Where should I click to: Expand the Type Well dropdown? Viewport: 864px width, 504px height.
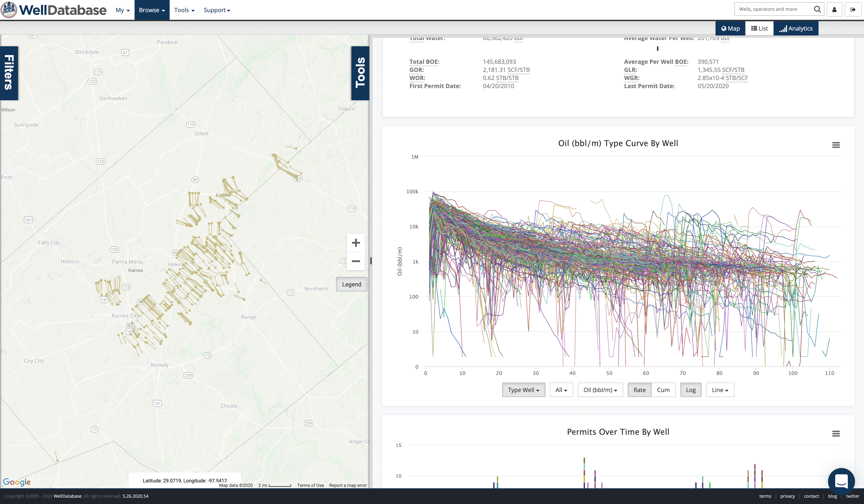coord(523,390)
